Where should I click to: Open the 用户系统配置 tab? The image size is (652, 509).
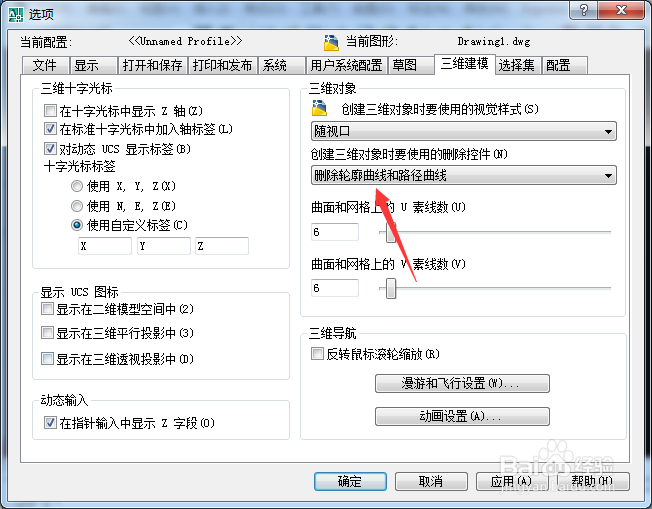click(x=346, y=66)
